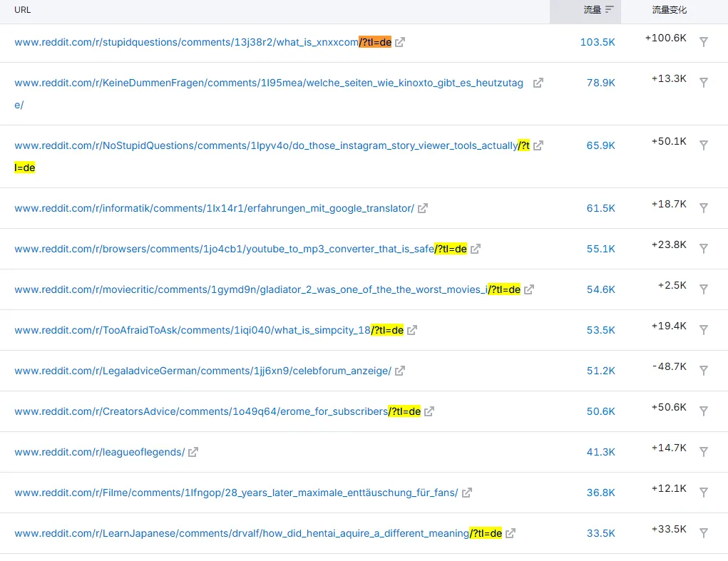
Task: Click filter icon in the 54.6K traffic row
Action: pyautogui.click(x=704, y=289)
